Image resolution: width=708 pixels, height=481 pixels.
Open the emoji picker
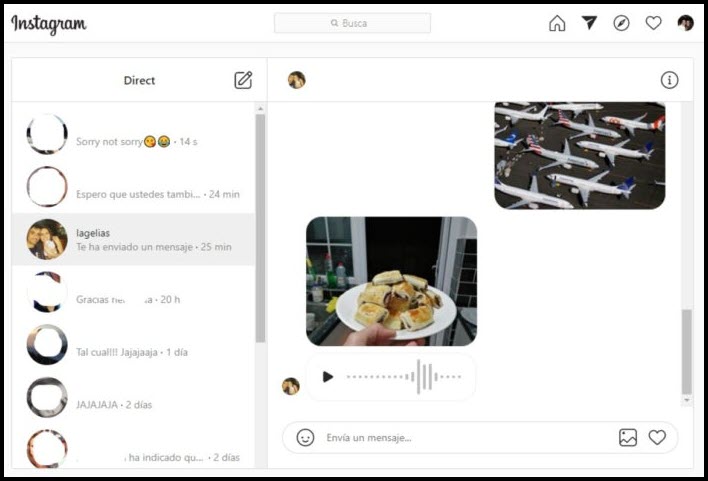305,437
